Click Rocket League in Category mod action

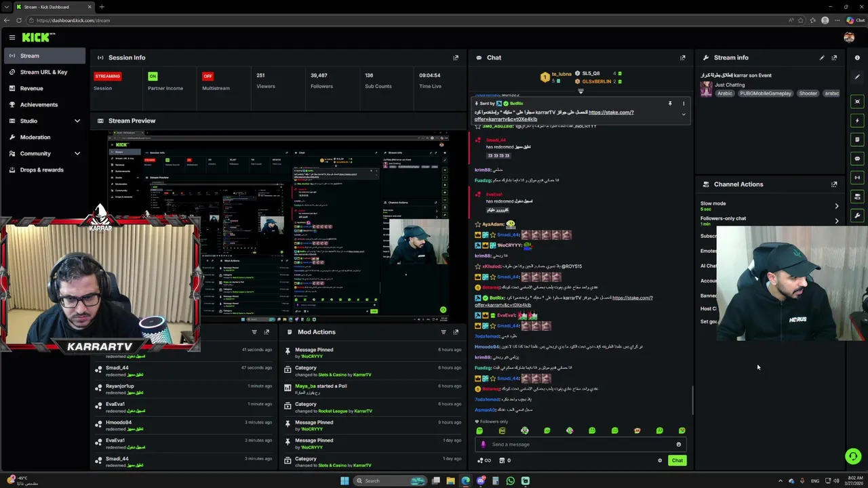click(x=333, y=411)
